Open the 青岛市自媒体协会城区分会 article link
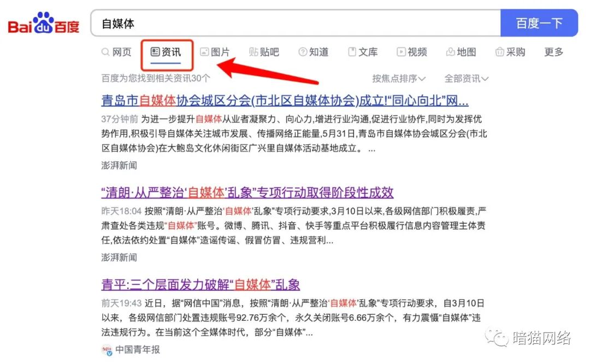Screen dimensions: 590x364 tap(285, 100)
